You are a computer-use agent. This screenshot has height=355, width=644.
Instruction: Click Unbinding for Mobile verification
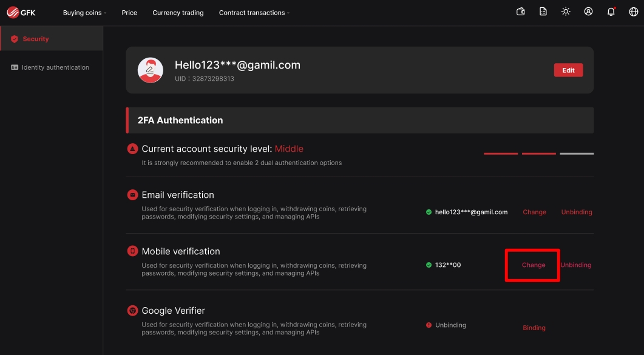[x=576, y=265]
